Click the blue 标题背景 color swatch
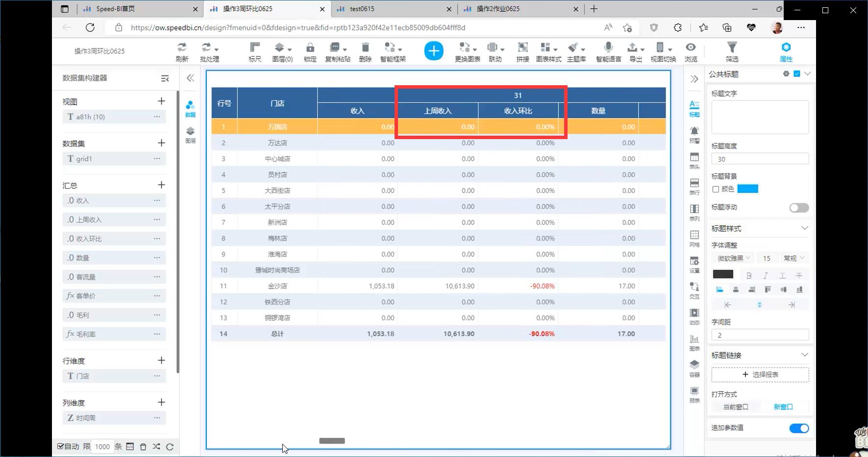Viewport: 868px width, 457px height. click(747, 189)
